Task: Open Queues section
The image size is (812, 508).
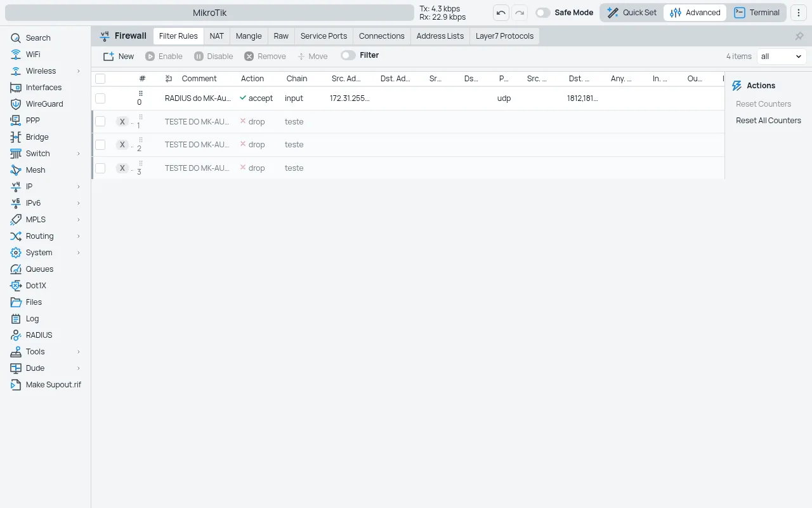Action: [39, 269]
